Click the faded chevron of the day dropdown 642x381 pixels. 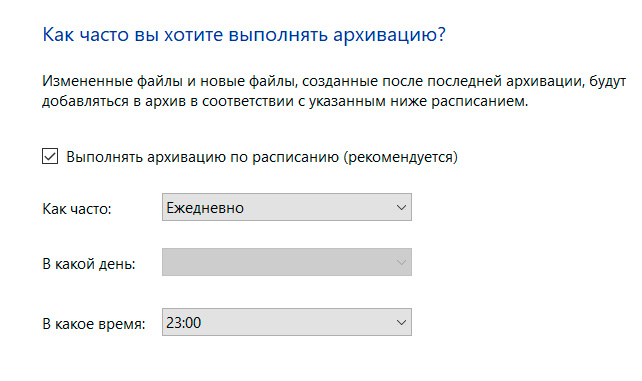pos(401,262)
